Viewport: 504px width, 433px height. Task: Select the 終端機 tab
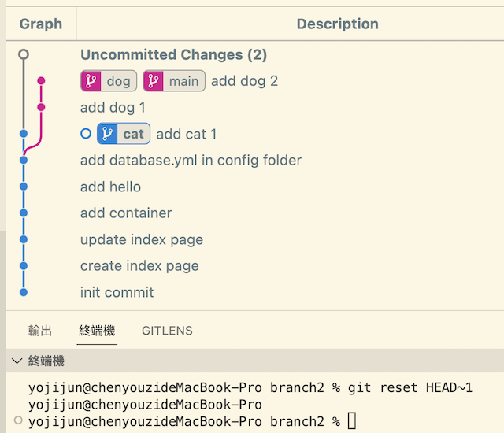point(97,331)
